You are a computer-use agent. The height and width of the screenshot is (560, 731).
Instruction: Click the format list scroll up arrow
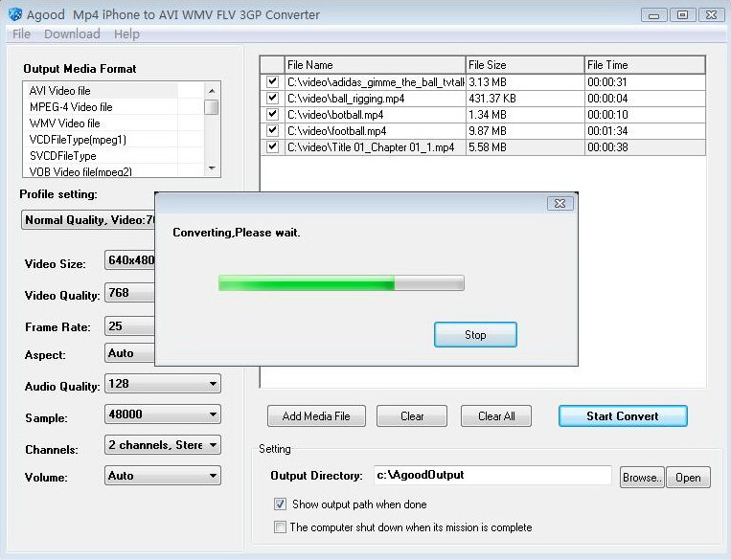tap(212, 90)
